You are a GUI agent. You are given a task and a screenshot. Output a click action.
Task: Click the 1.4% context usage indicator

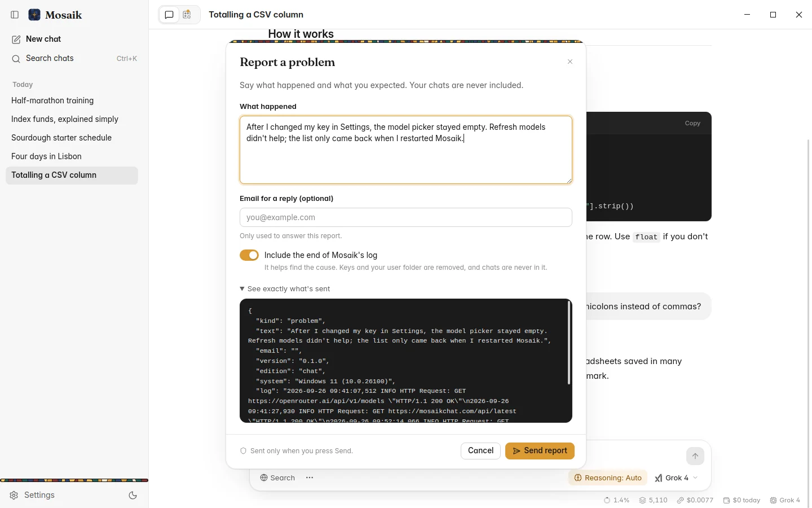click(616, 500)
